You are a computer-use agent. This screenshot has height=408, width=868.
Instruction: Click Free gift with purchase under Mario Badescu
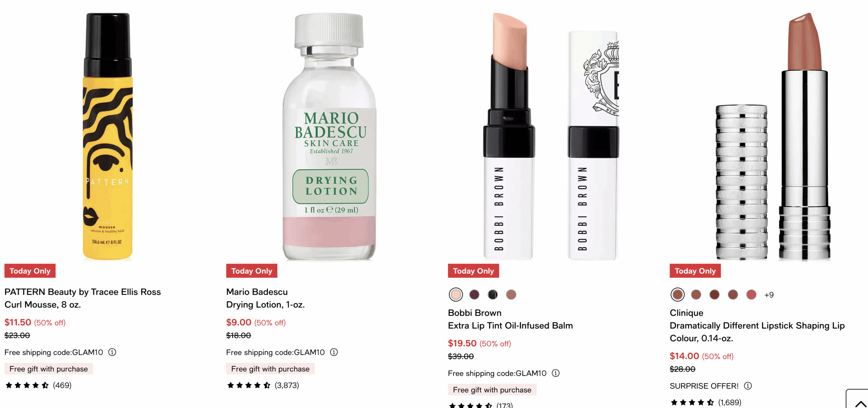point(270,369)
